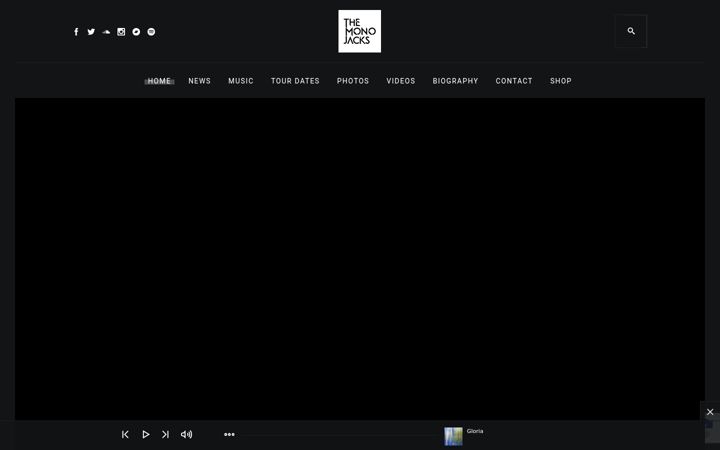Open the Music page
Viewport: 720px width, 450px height.
tap(241, 81)
